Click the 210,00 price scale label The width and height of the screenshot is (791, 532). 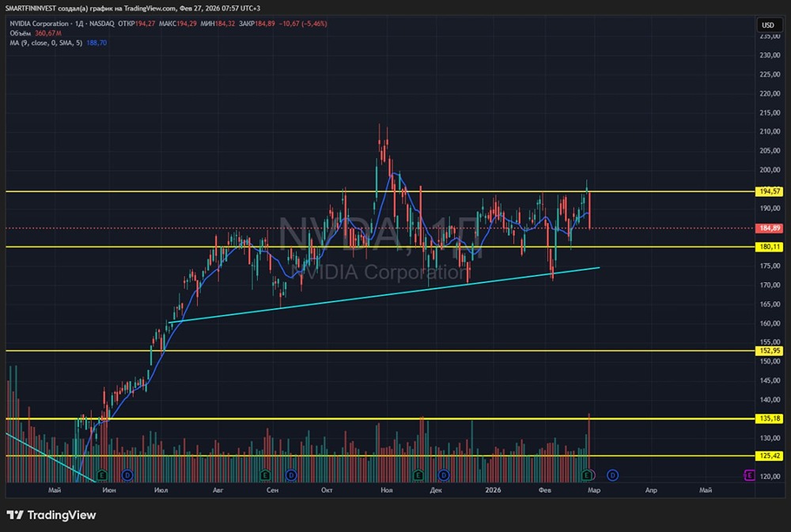click(x=770, y=131)
